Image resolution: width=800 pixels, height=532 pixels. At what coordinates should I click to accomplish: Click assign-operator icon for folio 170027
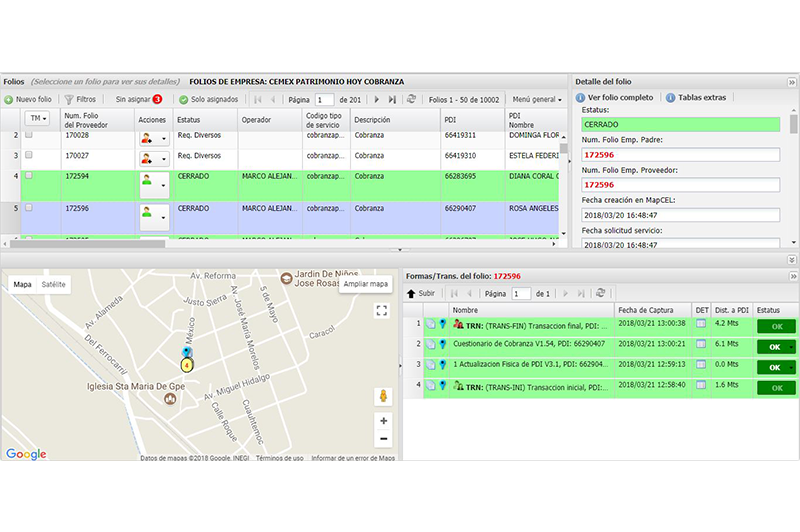pos(147,159)
